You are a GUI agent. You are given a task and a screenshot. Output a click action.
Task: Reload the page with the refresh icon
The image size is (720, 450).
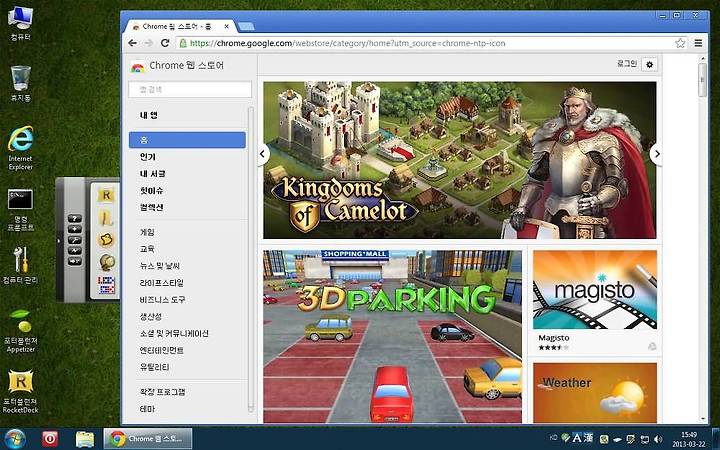[x=165, y=43]
